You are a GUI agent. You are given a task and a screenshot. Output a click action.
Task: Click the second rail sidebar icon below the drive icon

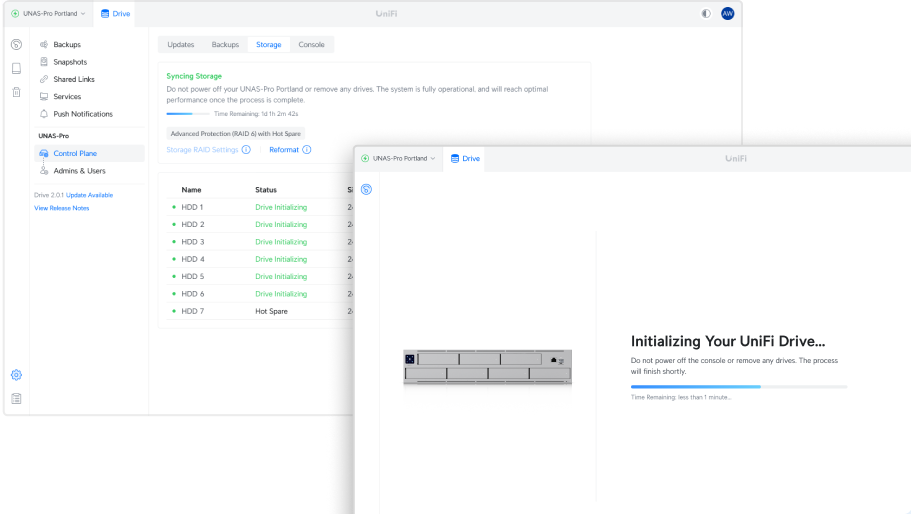16,68
